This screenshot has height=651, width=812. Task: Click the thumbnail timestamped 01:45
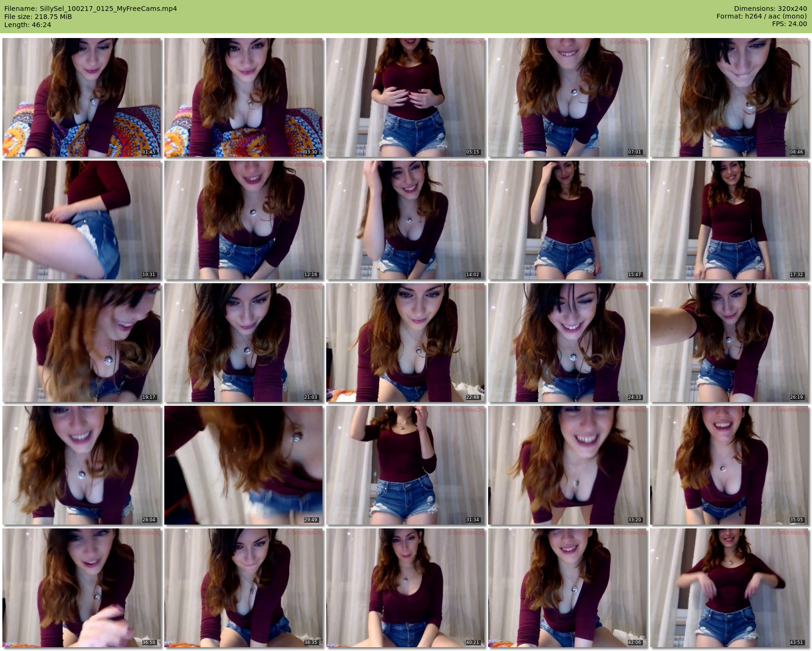point(82,97)
